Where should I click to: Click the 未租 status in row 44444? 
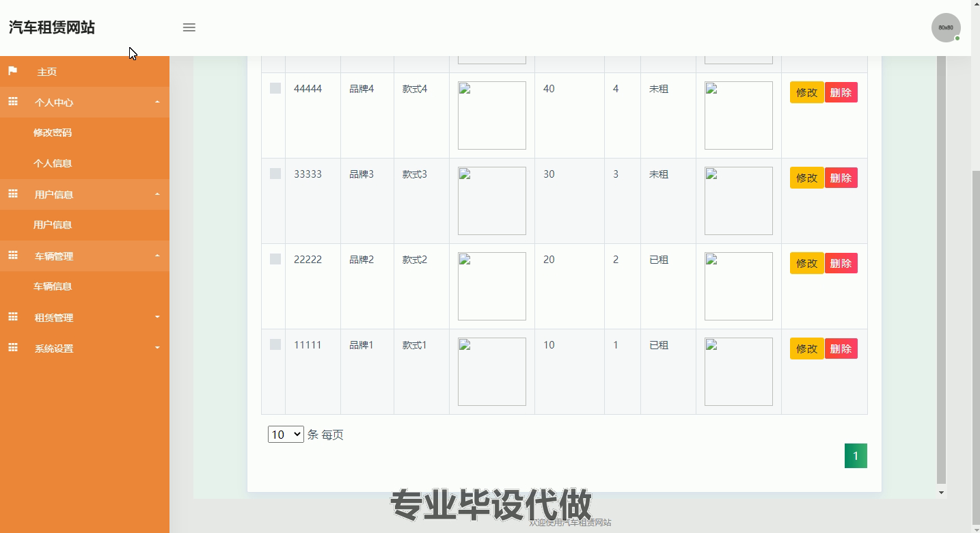659,89
